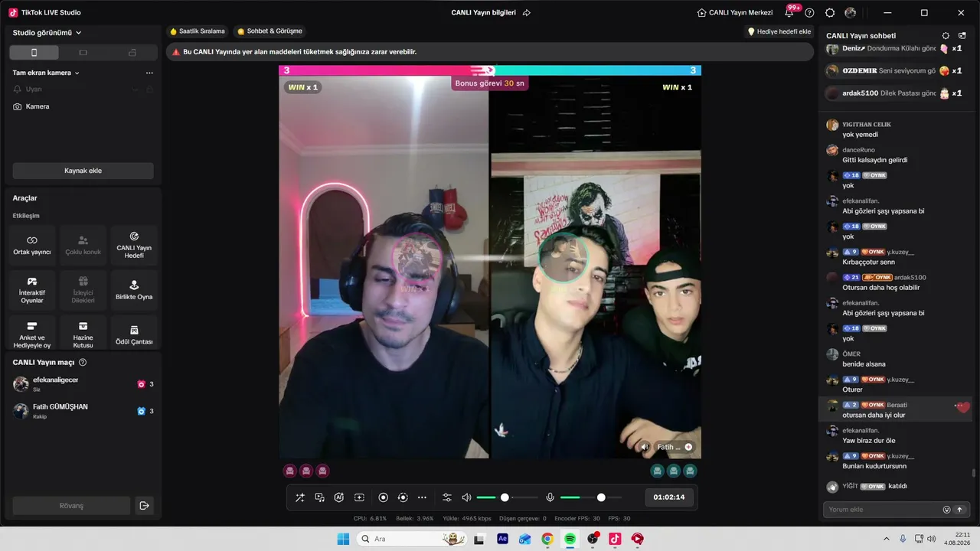Click the Windows taskbar search box
Screen dimensions: 980x551
411,539
